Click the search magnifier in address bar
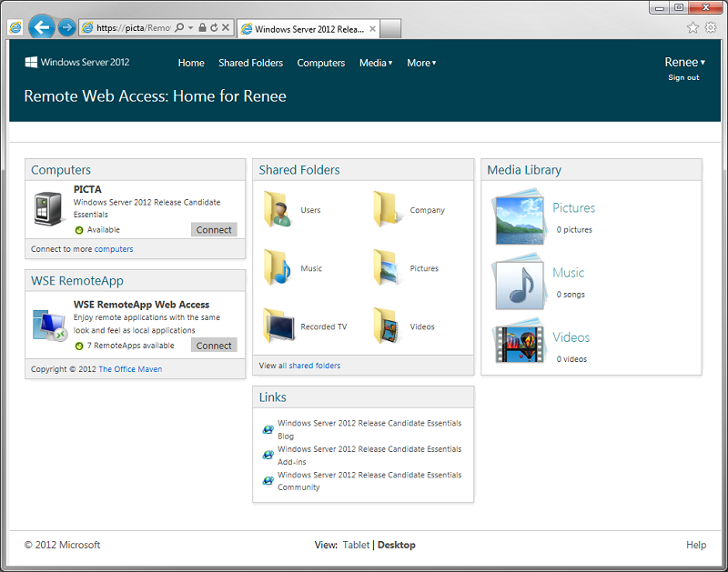 click(x=179, y=28)
